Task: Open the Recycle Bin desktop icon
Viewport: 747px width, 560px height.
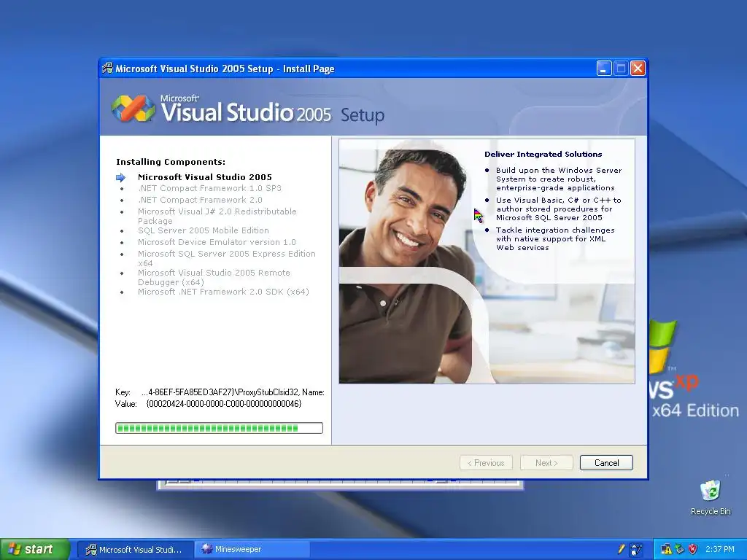Action: (711, 497)
